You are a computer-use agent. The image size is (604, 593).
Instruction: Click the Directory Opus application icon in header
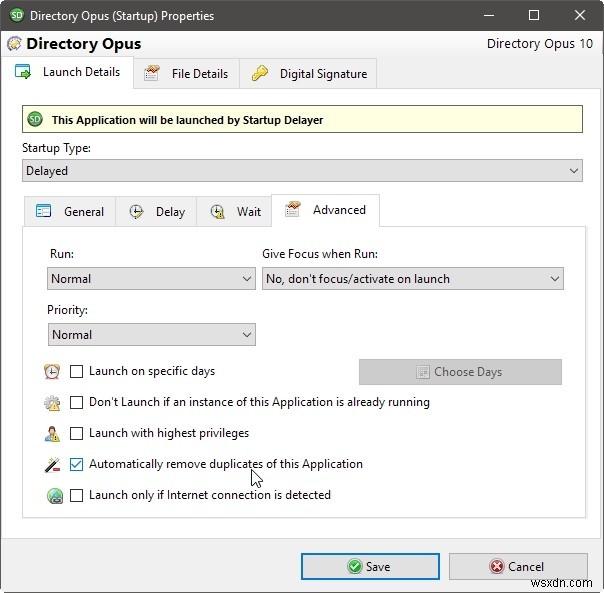tap(14, 44)
